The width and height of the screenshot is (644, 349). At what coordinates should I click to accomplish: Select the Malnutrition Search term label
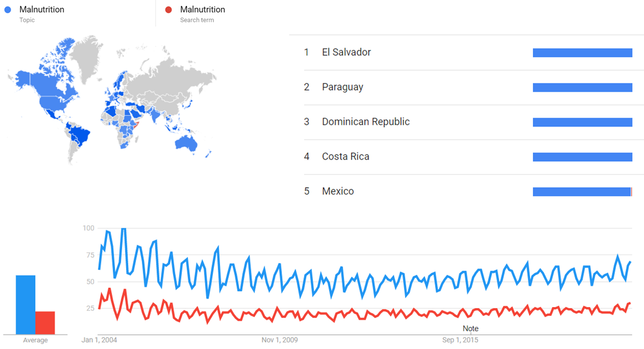point(202,9)
